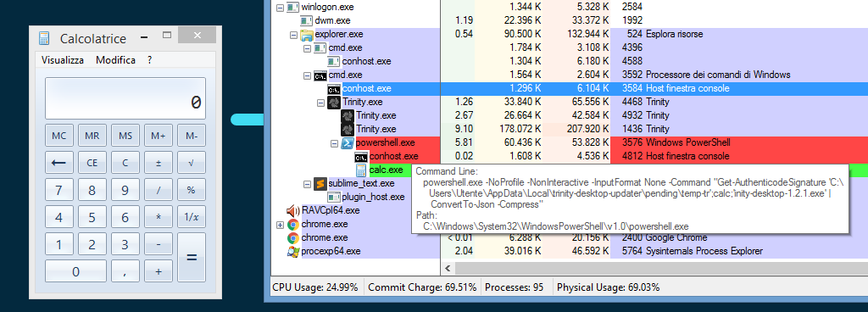Click the M- calculator button
This screenshot has height=312, width=868.
[x=192, y=136]
